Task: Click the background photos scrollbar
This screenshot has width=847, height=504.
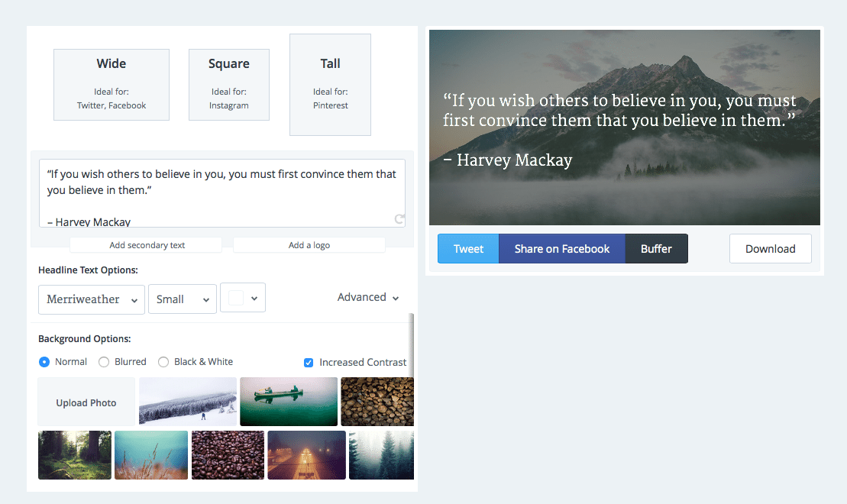Action: (x=412, y=346)
